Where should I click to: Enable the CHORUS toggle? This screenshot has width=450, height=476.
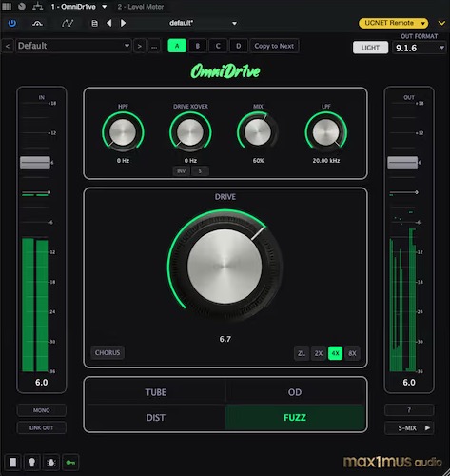[x=108, y=352]
